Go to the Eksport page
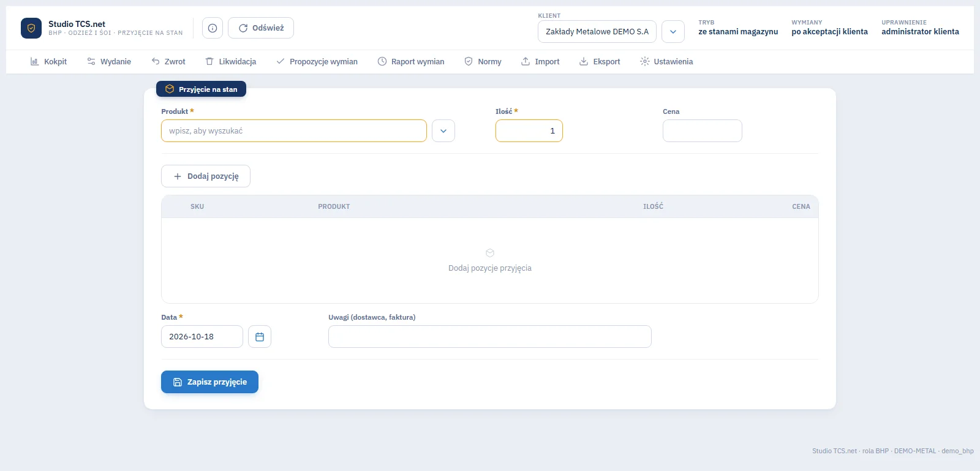Image resolution: width=980 pixels, height=471 pixels. (x=600, y=62)
